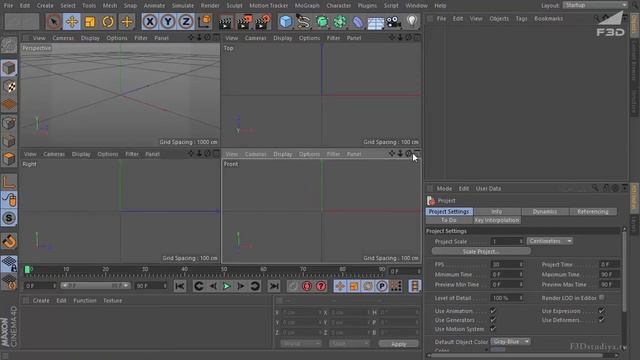
Task: Open Render Settings clapperboard with gear
Action: click(x=262, y=22)
